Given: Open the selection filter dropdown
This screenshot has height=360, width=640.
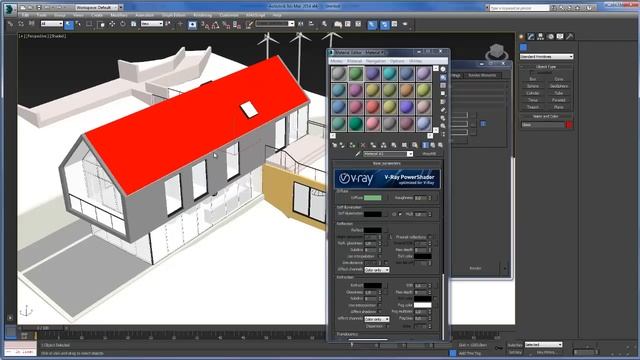Looking at the screenshot, I should (x=51, y=24).
